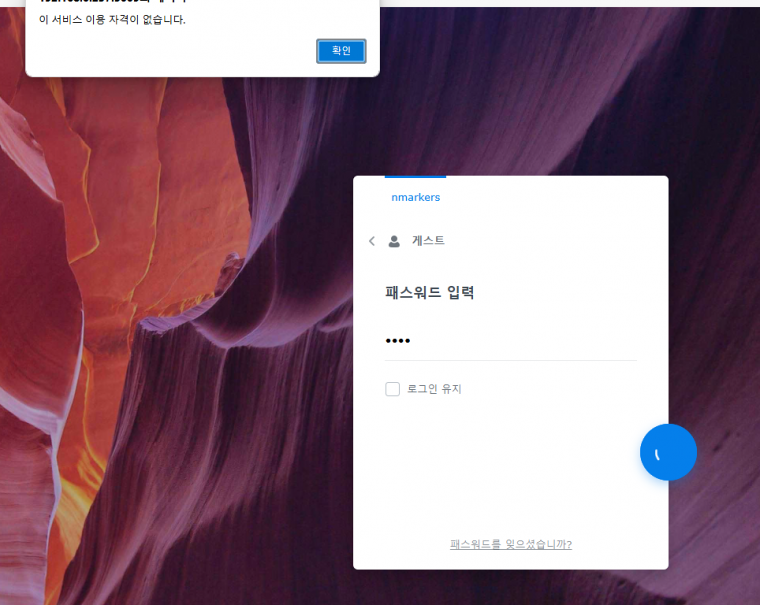Click the password input field
Screen dimensions: 760x605
[x=511, y=341]
